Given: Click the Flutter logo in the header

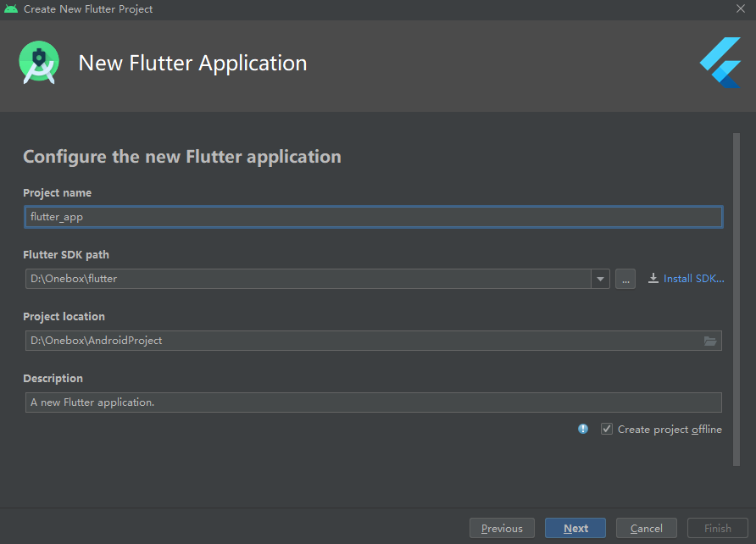Looking at the screenshot, I should click(x=720, y=62).
